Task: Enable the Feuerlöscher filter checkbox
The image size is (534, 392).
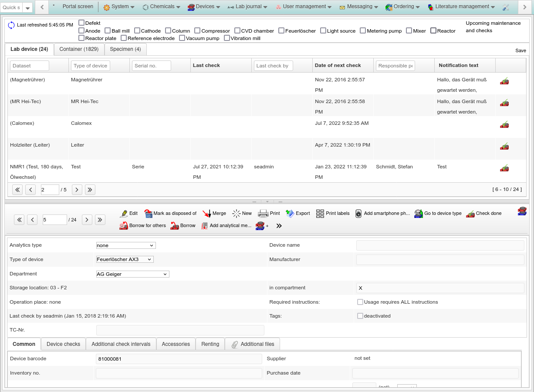Action: (x=281, y=30)
